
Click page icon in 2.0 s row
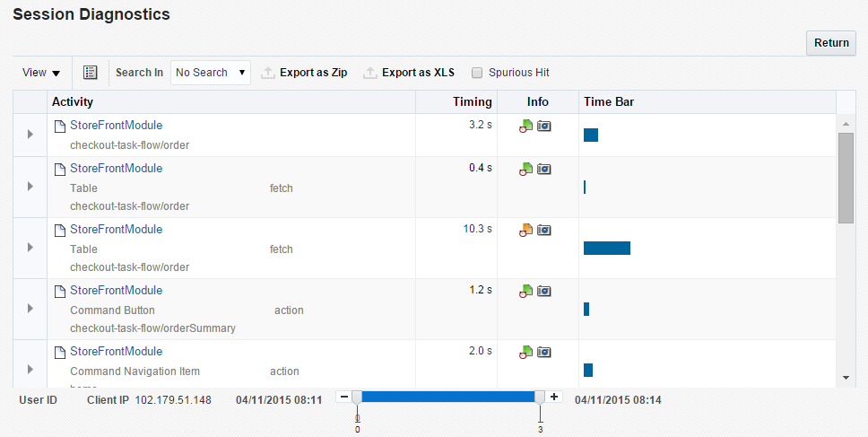[60, 353]
